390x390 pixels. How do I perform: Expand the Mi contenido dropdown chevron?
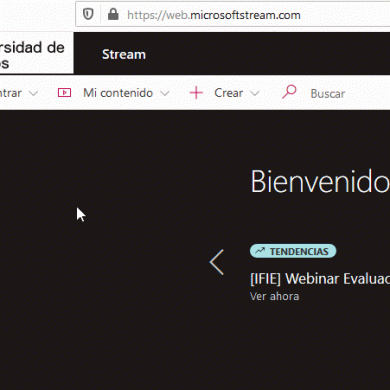pos(165,93)
